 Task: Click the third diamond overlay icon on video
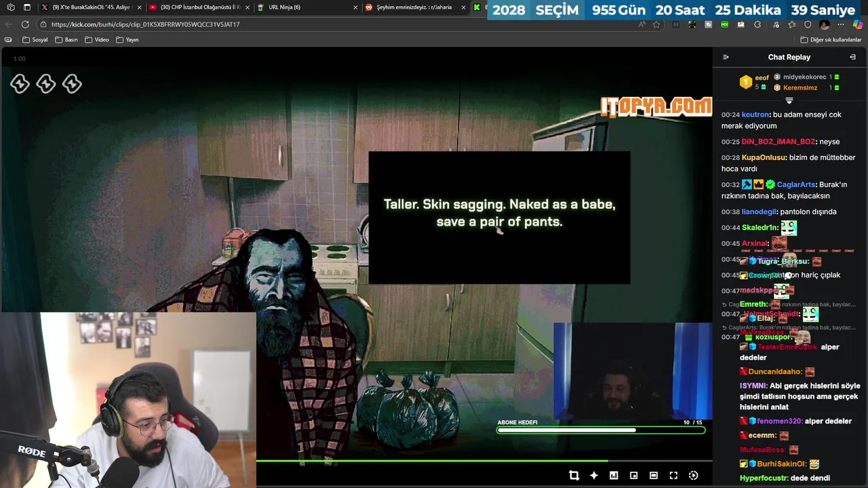click(x=72, y=84)
